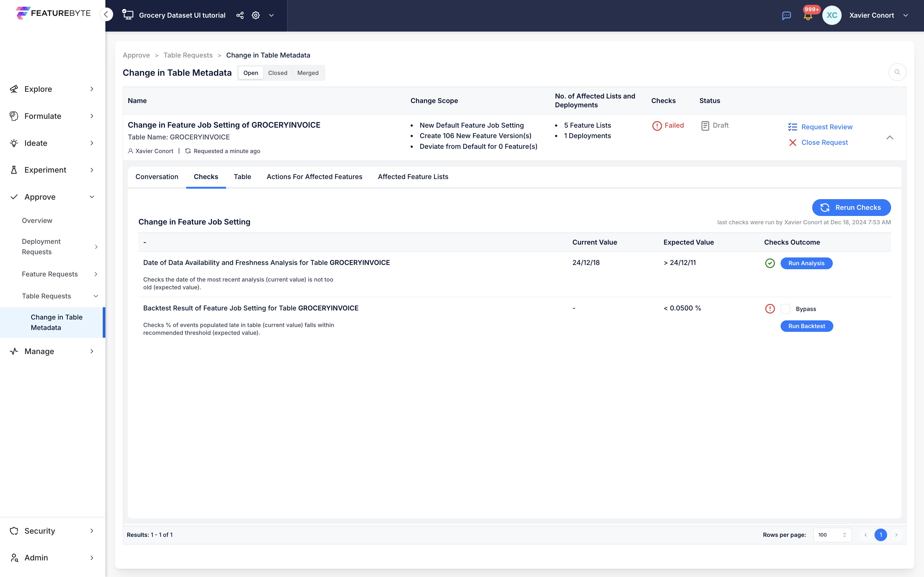The image size is (924, 577).
Task: Select the Merged filter toggle
Action: (308, 73)
